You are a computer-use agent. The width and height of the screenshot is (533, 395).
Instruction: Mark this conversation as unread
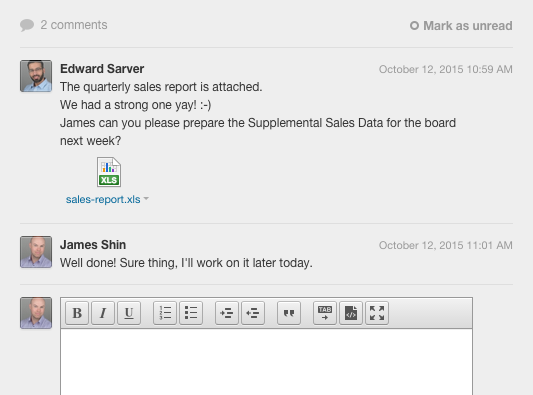point(461,26)
